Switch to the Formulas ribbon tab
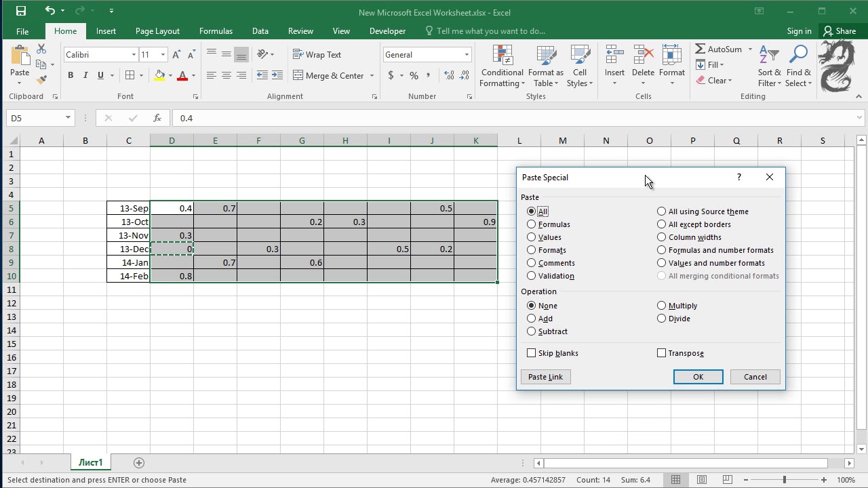The image size is (868, 488). [x=216, y=31]
